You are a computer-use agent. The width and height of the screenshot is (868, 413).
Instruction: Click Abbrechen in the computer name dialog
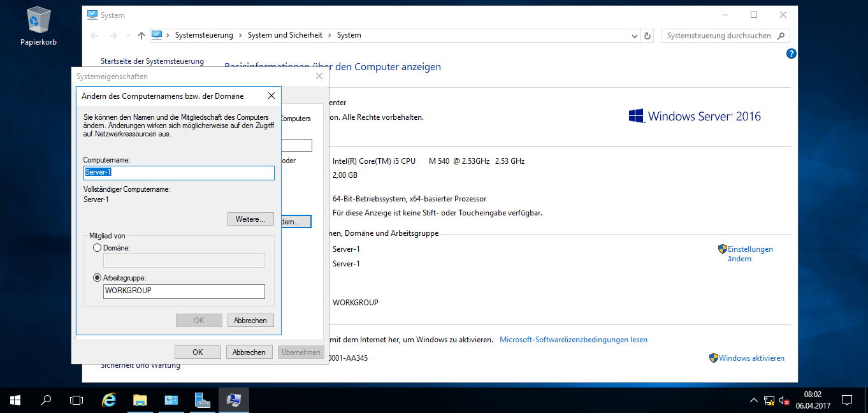pyautogui.click(x=250, y=321)
